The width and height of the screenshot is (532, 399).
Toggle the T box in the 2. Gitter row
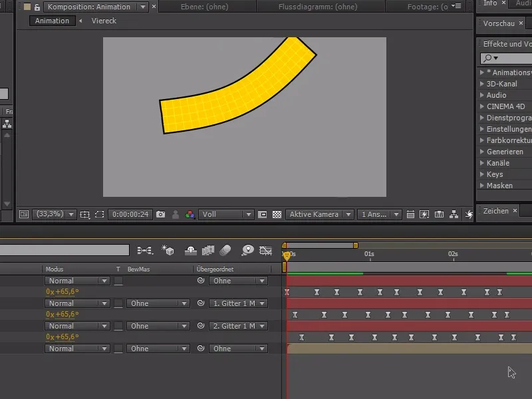(x=118, y=326)
